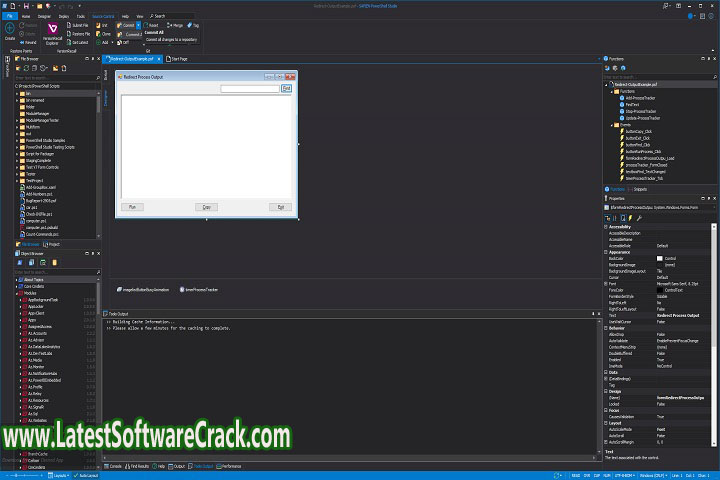This screenshot has width=720, height=480.
Task: Switch to the View ribbon tab
Action: click(x=140, y=16)
